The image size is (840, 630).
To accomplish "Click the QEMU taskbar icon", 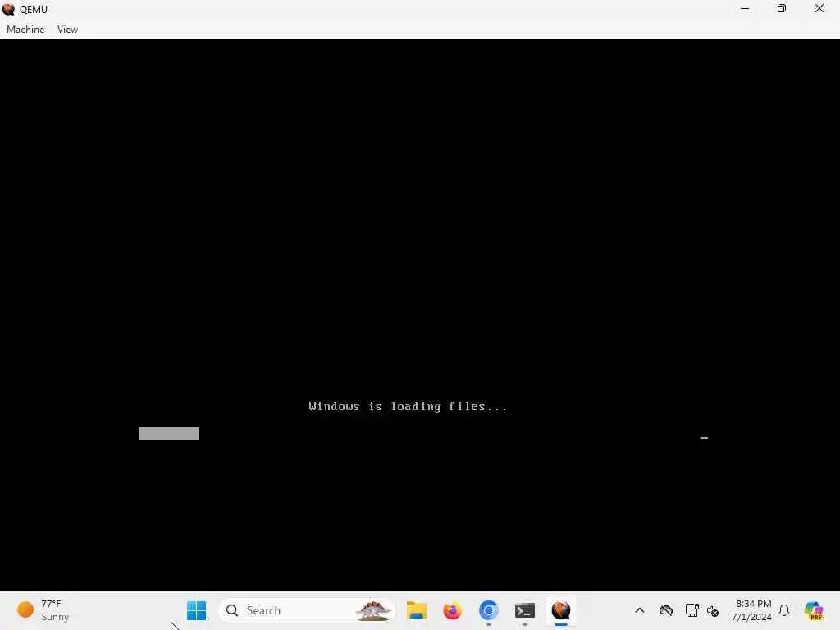I will (561, 610).
